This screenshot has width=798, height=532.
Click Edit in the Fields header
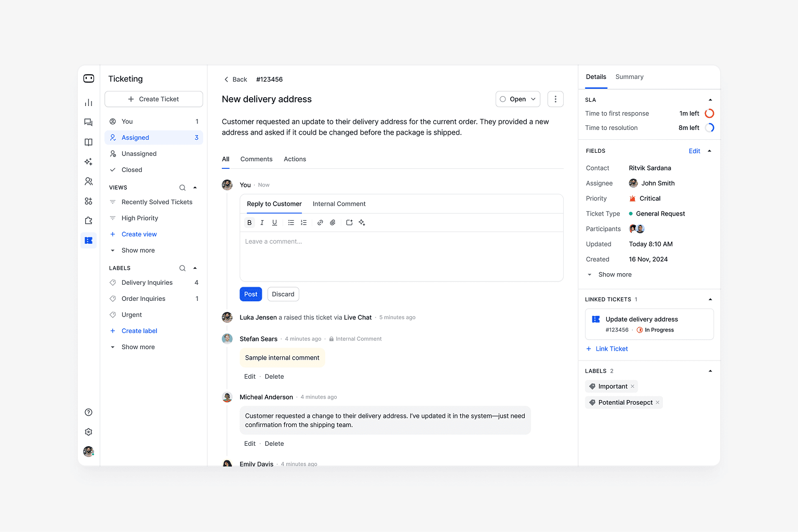694,151
